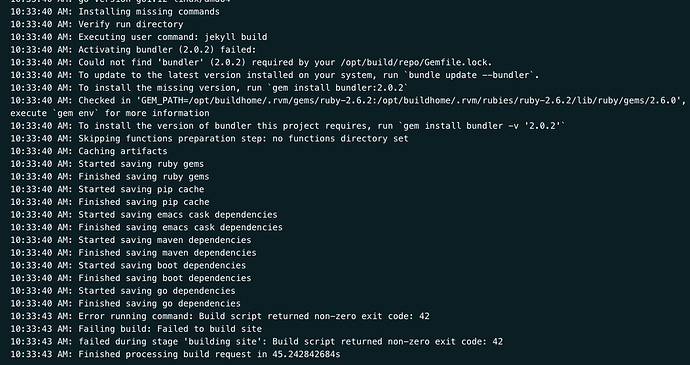Image resolution: width=690 pixels, height=365 pixels.
Task: Click 'Error running command' exit code 42 line
Action: (x=220, y=316)
